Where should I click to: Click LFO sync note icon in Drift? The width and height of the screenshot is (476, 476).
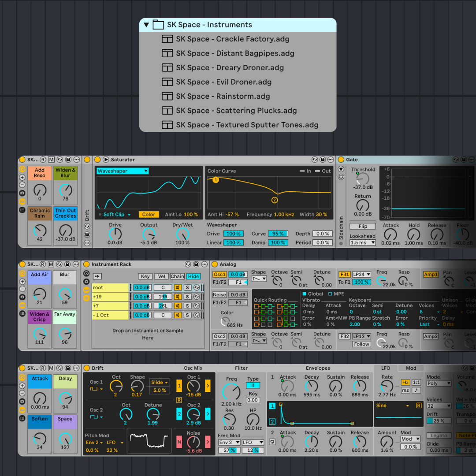click(x=416, y=390)
